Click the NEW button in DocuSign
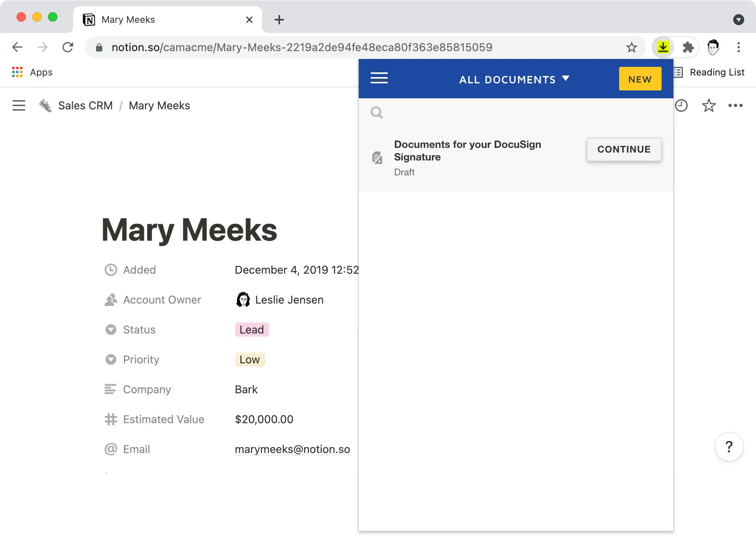The height and width of the screenshot is (538, 756). click(x=640, y=79)
